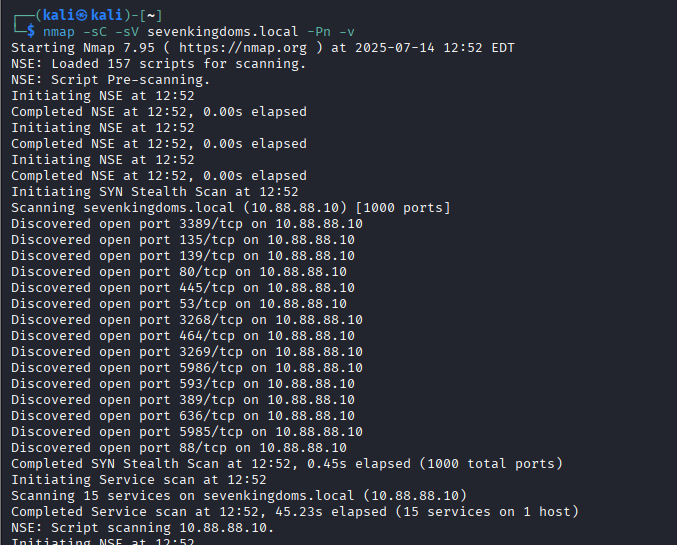Click the 5985/tcp discovered port text
Viewport: 677px width, 545px height.
click(x=211, y=431)
